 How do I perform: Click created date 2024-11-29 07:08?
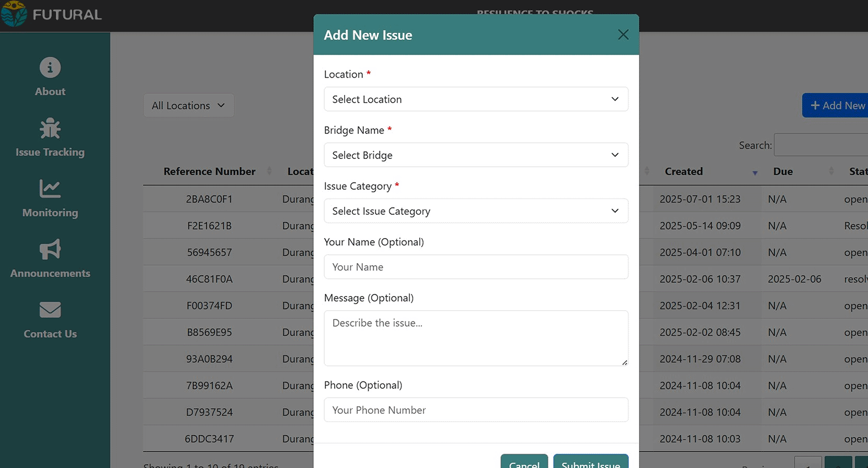[700, 359]
